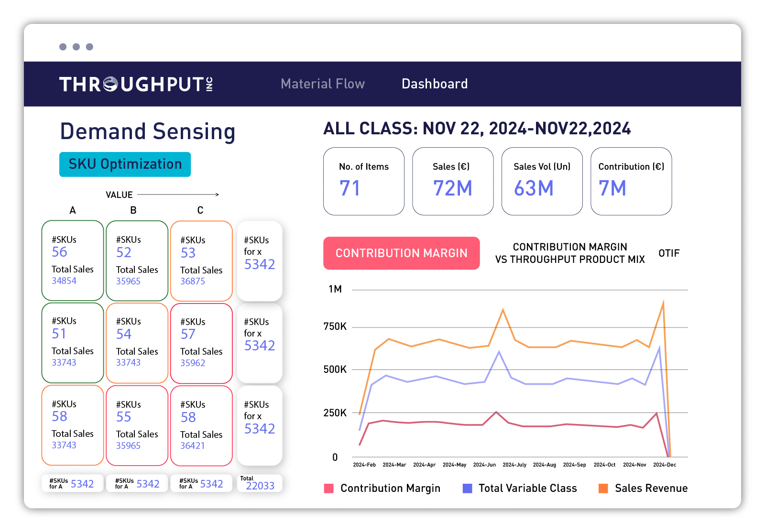The width and height of the screenshot is (765, 532).
Task: Click the Sales Revenue orange legend swatch
Action: (x=603, y=488)
